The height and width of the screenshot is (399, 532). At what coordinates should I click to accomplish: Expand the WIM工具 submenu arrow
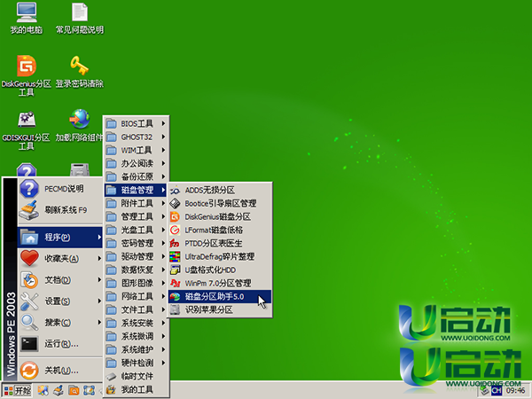(x=163, y=150)
